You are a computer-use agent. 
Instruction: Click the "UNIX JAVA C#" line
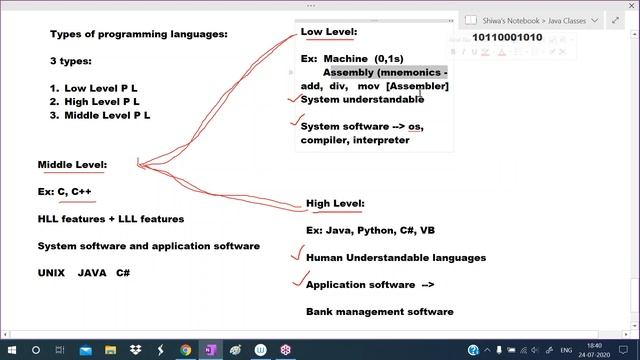[x=84, y=273]
